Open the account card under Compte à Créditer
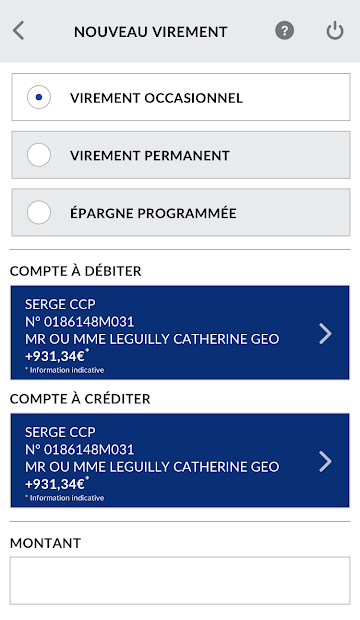The image size is (360, 620). (x=180, y=460)
